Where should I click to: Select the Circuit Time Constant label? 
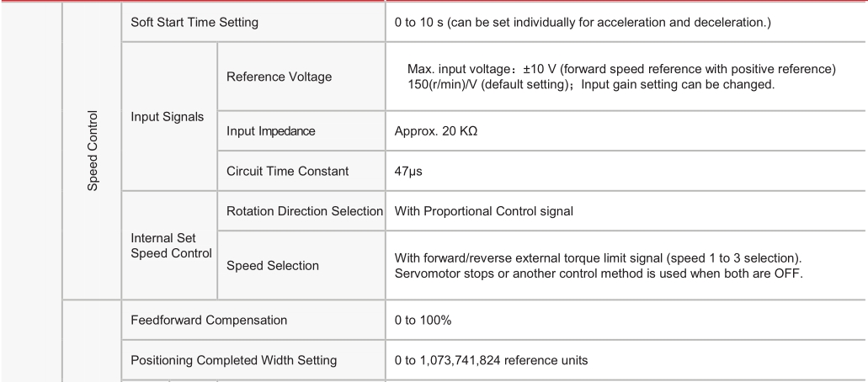click(287, 171)
